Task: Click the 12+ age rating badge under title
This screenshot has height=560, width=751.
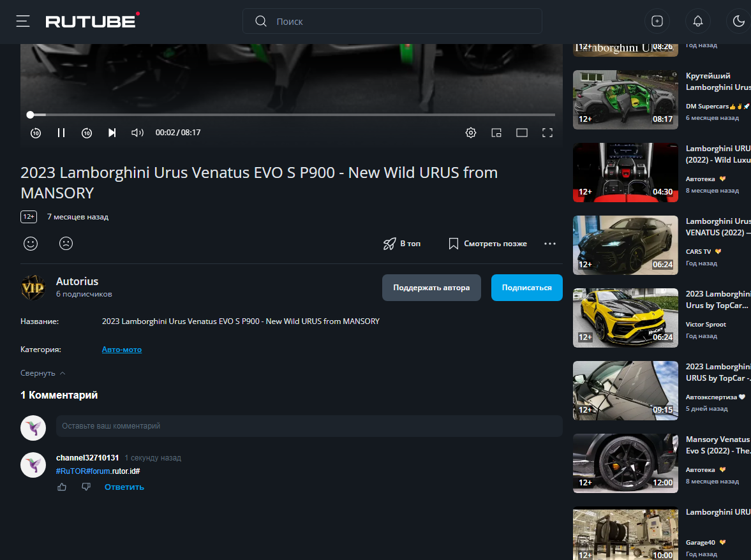Action: pyautogui.click(x=29, y=217)
